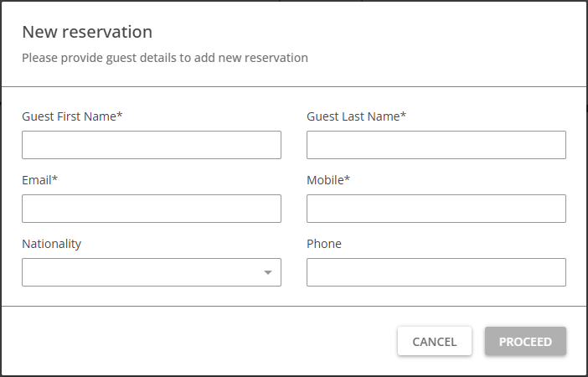
Task: Click the Nationality dropdown arrow icon
Action: point(267,272)
